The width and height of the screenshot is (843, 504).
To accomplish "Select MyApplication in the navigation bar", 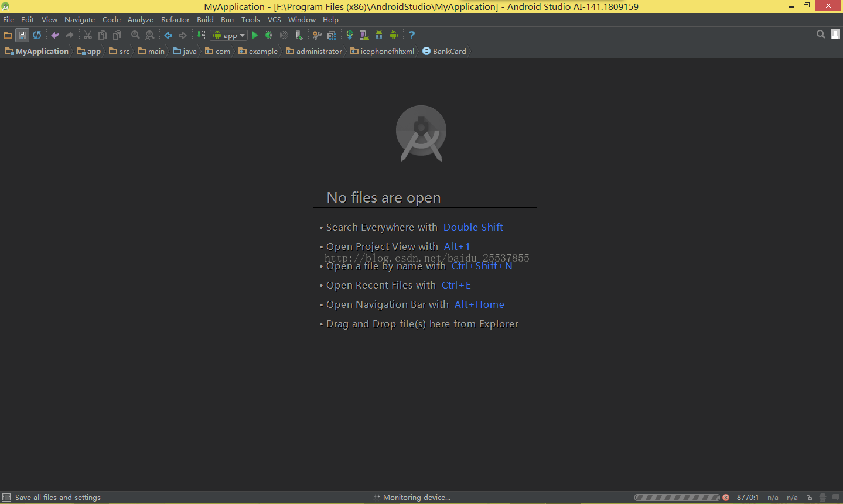I will click(37, 52).
